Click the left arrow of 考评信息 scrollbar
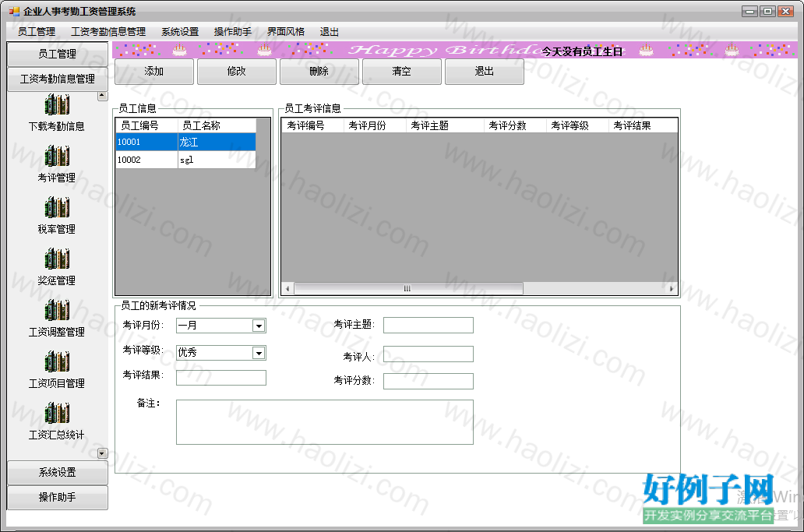804x532 pixels. [x=287, y=288]
